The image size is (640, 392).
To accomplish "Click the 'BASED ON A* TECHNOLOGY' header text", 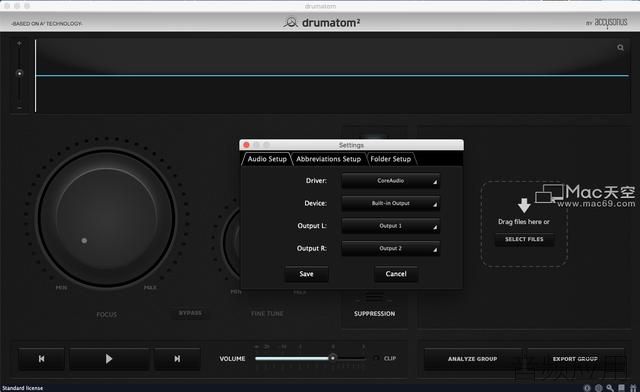I will click(x=47, y=24).
